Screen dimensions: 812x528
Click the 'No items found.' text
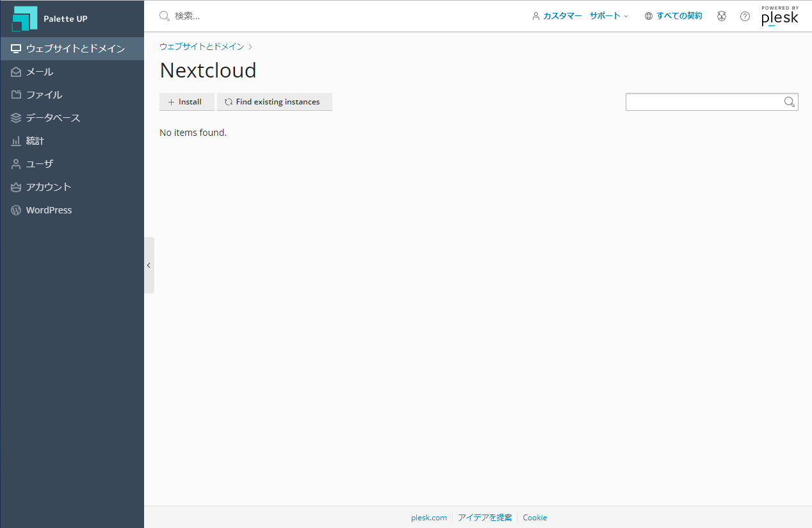pos(193,133)
